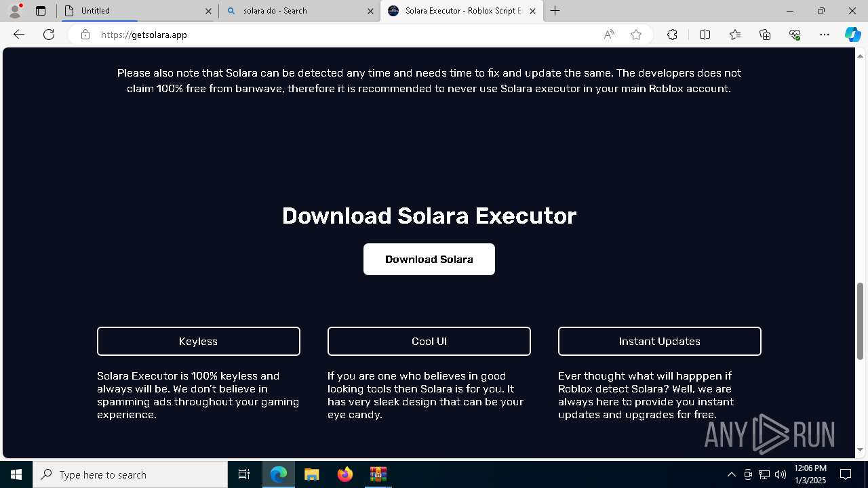Click the Download Solara button
The image size is (868, 488).
pyautogui.click(x=429, y=259)
